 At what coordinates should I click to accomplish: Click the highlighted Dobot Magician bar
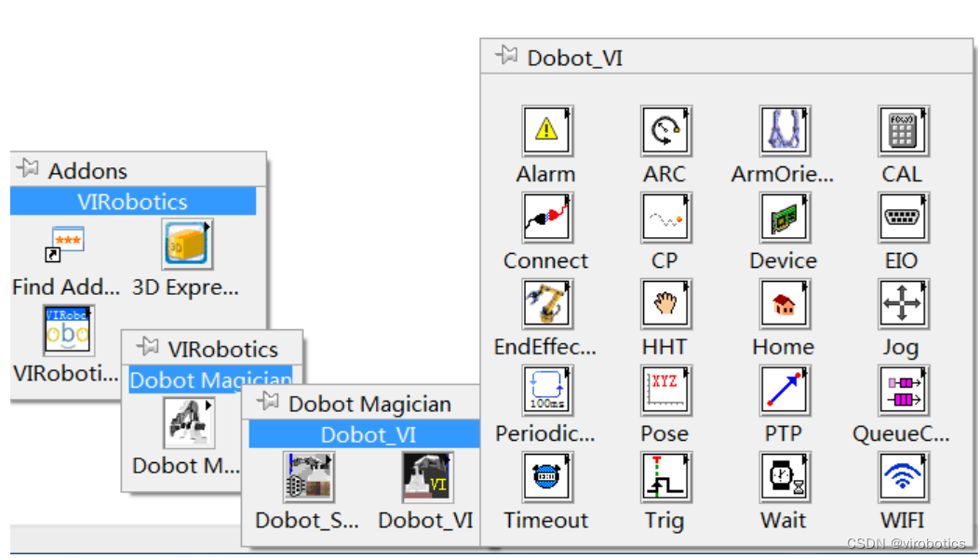[210, 380]
